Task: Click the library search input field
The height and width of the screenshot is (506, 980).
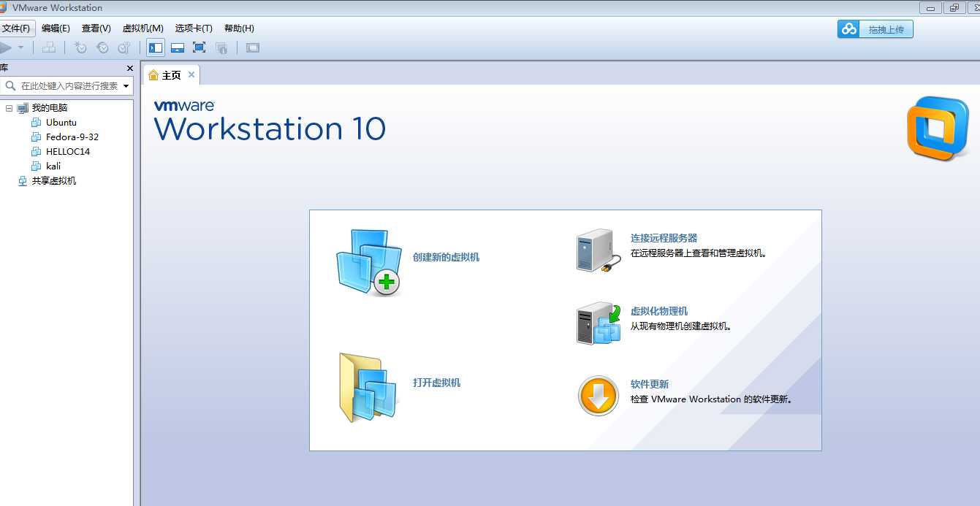Action: click(x=70, y=85)
